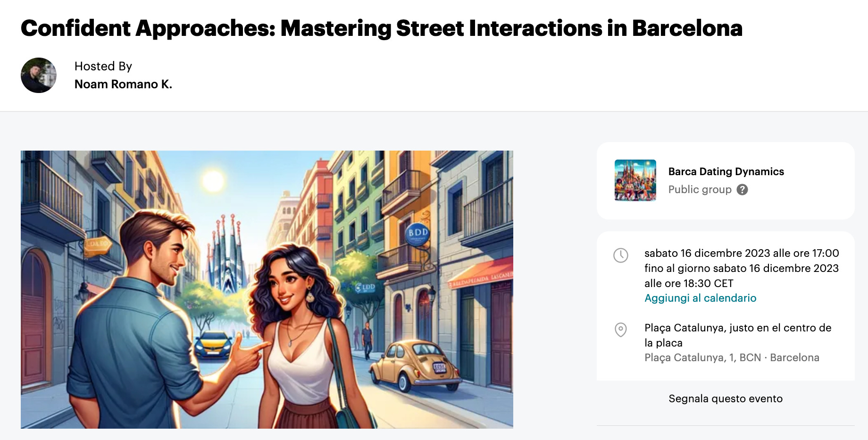Click the clock icon next to event date
Screen dimensions: 868x440
click(620, 255)
